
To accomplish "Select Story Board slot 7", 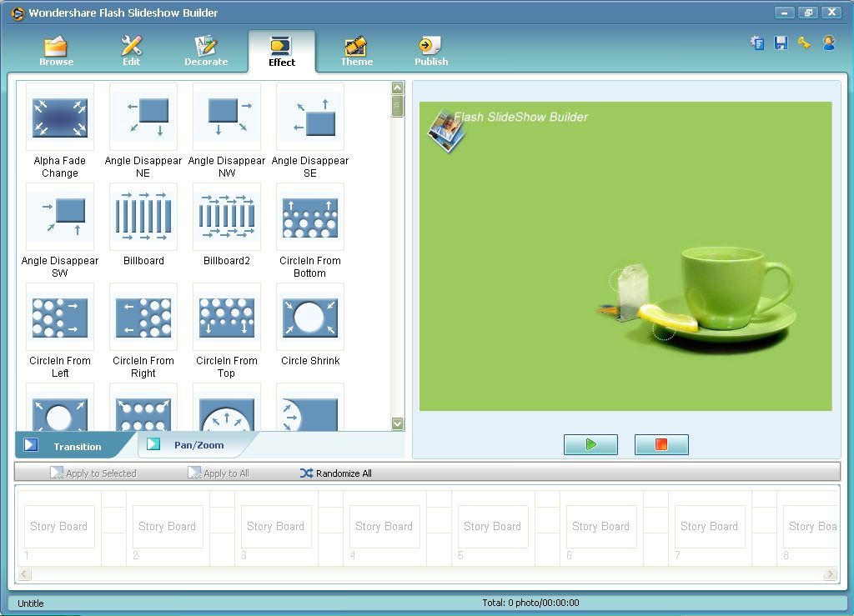I will point(710,526).
